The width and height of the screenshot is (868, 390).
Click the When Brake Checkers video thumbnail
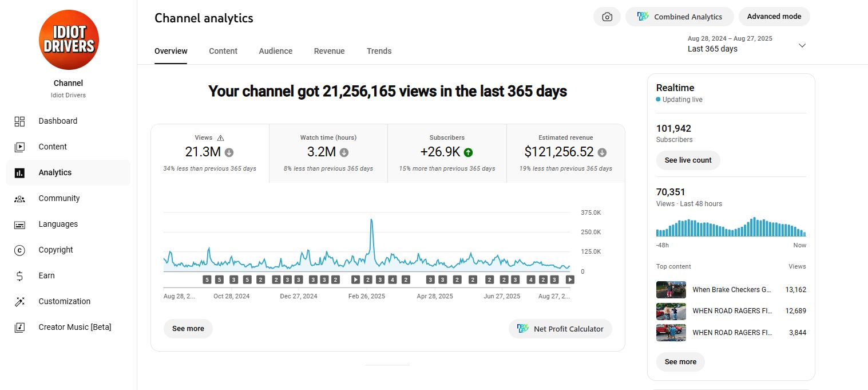click(x=671, y=290)
